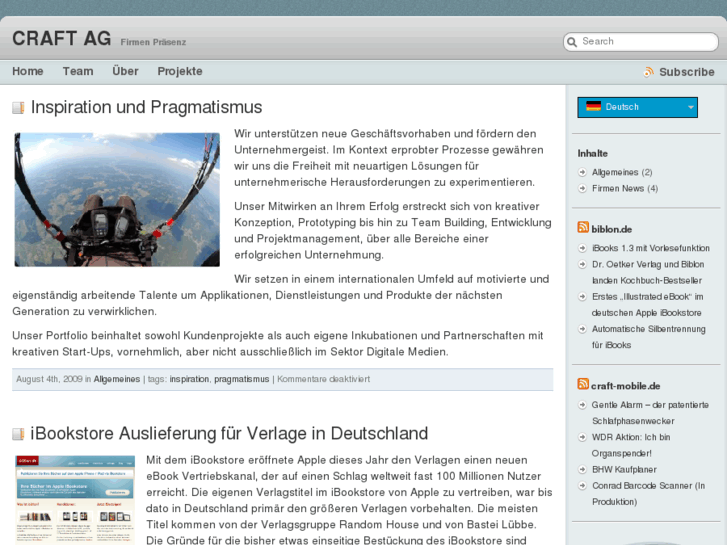
Task: Click the RSS feed icon next to craft-mobile.de
Action: click(x=583, y=384)
